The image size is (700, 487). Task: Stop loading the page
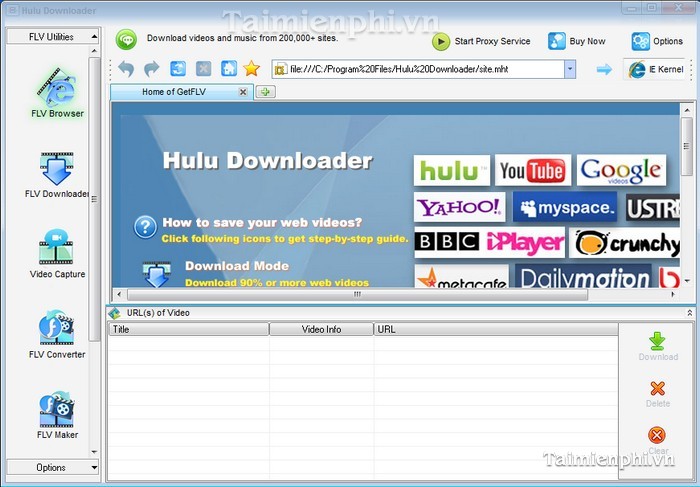[203, 69]
